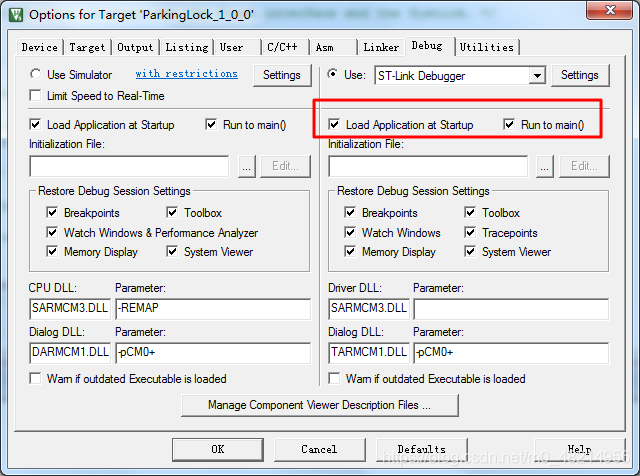Screen dimensions: 640x476
Task: Click Driver DLL field SARMCM3.DLL
Action: click(369, 308)
